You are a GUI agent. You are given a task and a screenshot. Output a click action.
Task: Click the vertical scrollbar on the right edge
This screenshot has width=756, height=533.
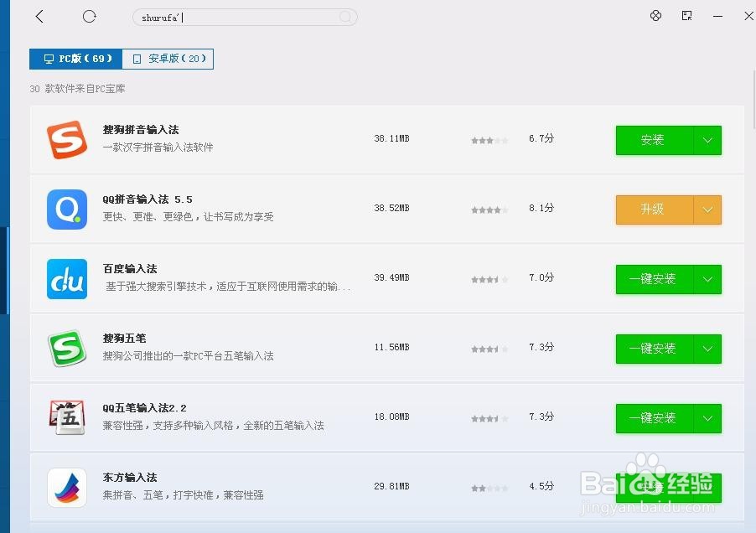tap(753, 99)
